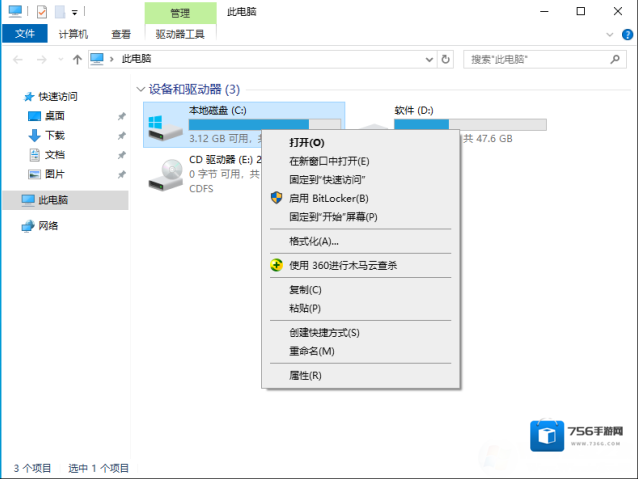This screenshot has width=638, height=479.
Task: Click the CD drive E: icon
Action: click(165, 174)
